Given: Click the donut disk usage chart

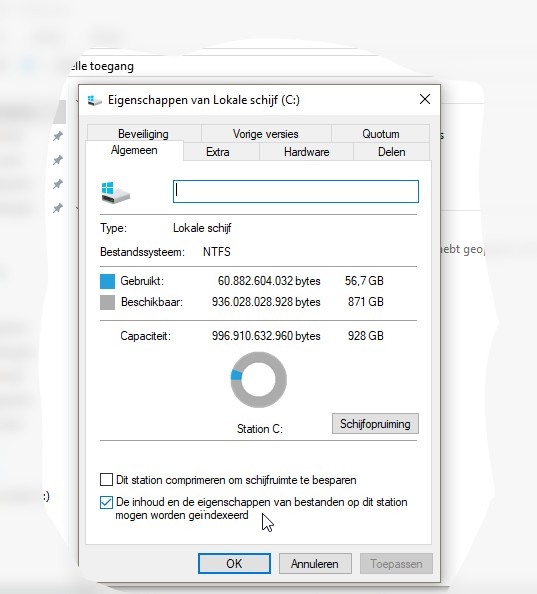Looking at the screenshot, I should 259,380.
